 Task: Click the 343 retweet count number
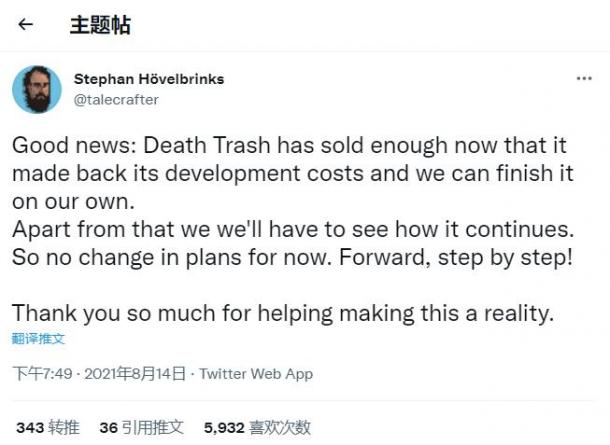click(30, 428)
